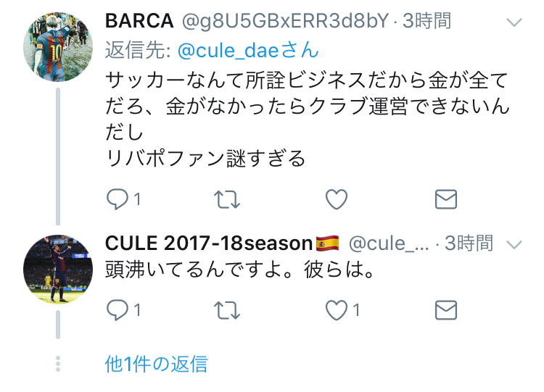Image resolution: width=544 pixels, height=392 pixels.
Task: Retweet CULE 2017-18season's tweet
Action: coord(227,310)
